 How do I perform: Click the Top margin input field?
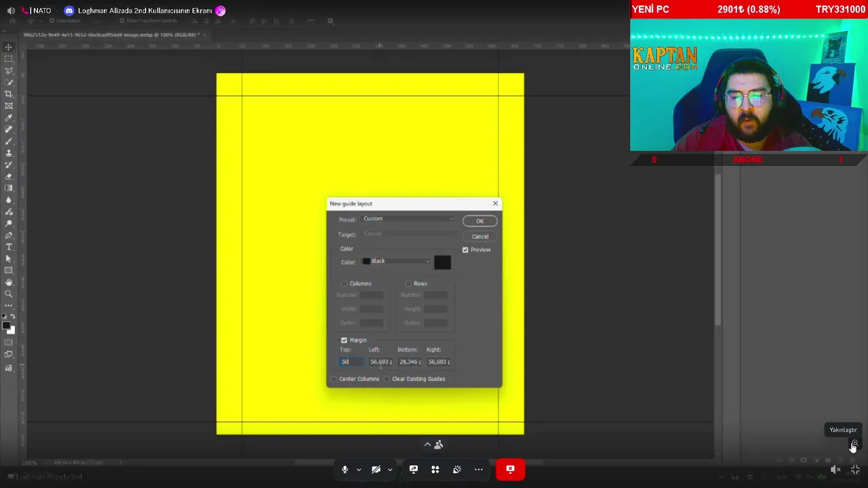tap(352, 362)
